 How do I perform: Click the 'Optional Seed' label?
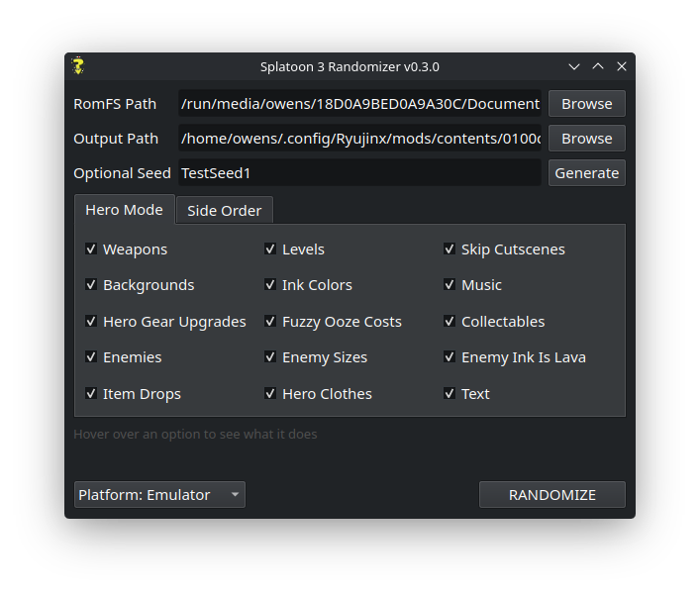point(123,173)
